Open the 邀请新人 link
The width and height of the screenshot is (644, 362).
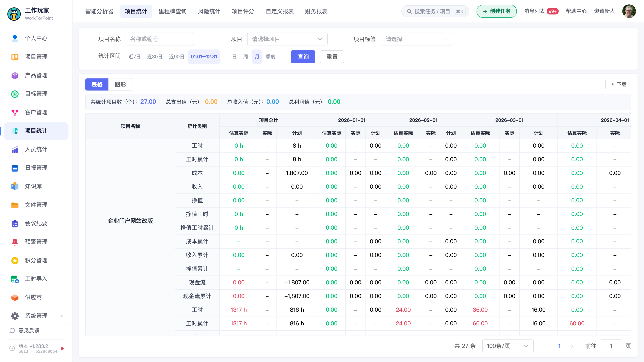pyautogui.click(x=604, y=11)
